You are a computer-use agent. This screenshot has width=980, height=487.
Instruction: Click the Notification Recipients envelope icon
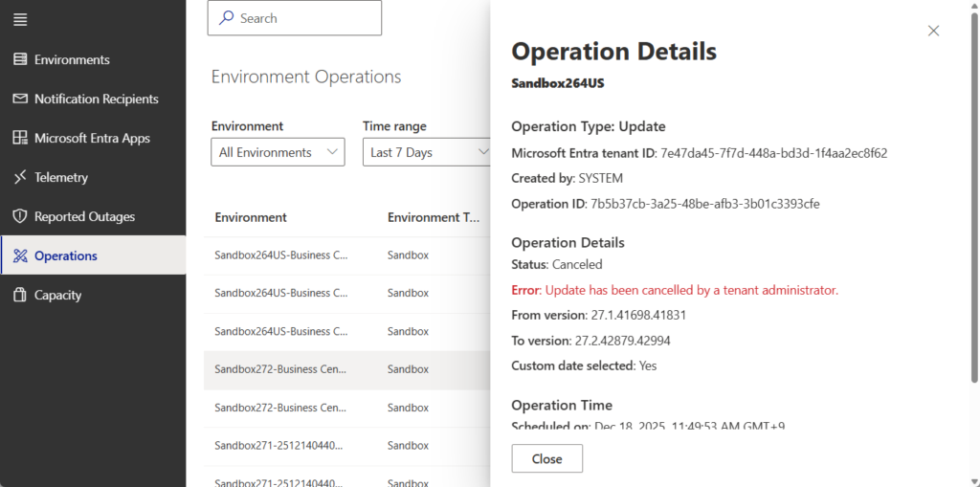[x=20, y=99]
